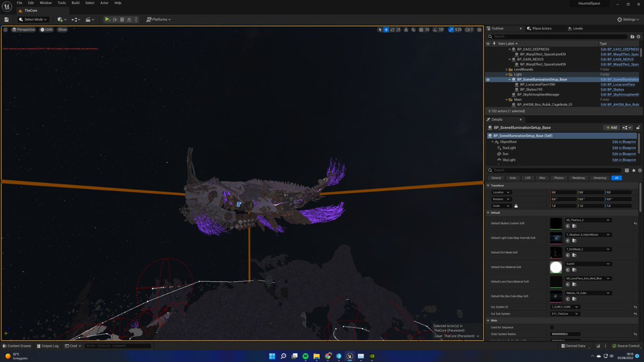Open the Blueprints toolbar dropdown icon

coord(76,19)
